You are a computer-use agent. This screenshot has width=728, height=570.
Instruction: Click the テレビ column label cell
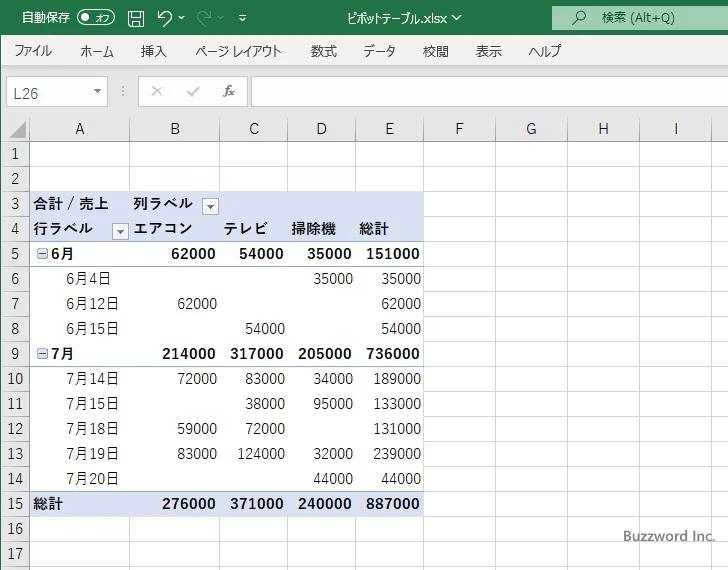[254, 229]
